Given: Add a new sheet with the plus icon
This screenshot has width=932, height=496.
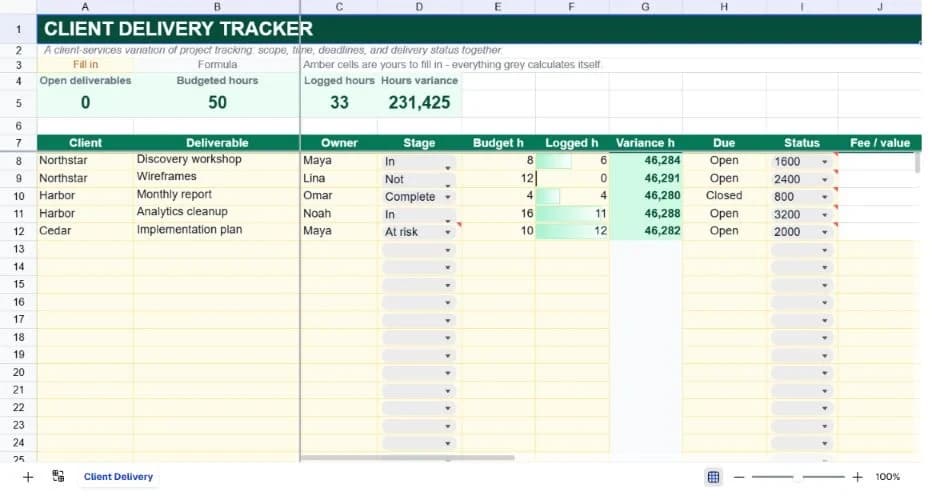Looking at the screenshot, I should click(x=28, y=477).
